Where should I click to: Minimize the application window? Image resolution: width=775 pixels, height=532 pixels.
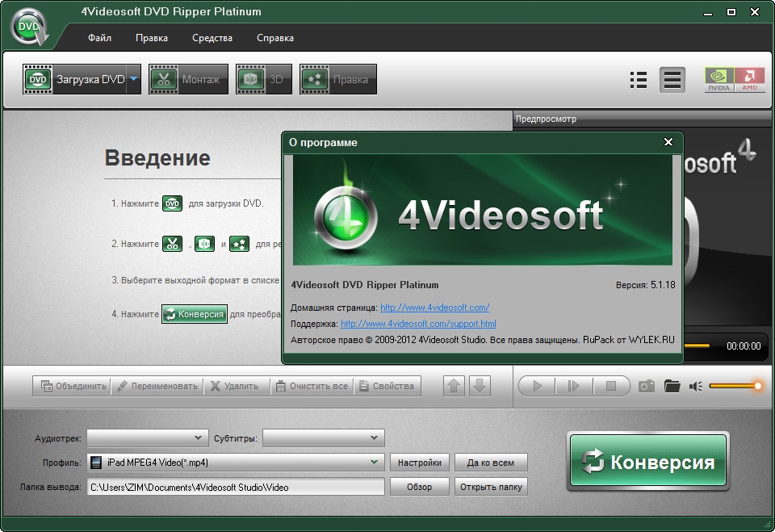[x=708, y=13]
